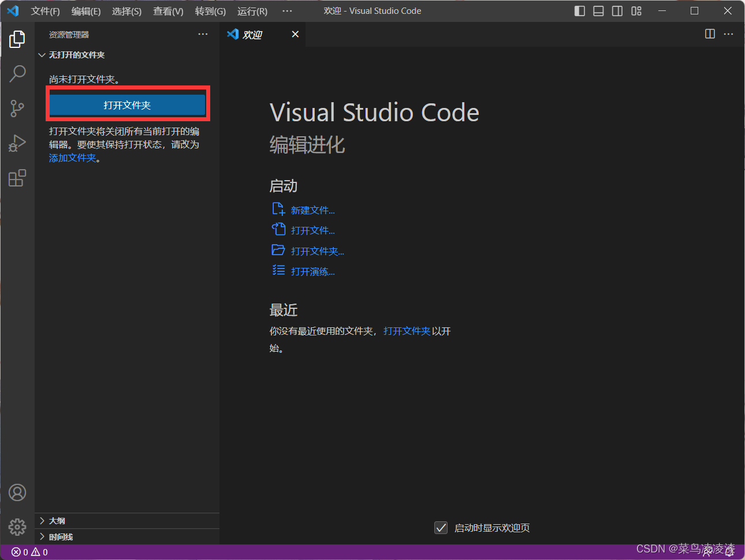Open the 编辑(E) menu

click(x=85, y=11)
